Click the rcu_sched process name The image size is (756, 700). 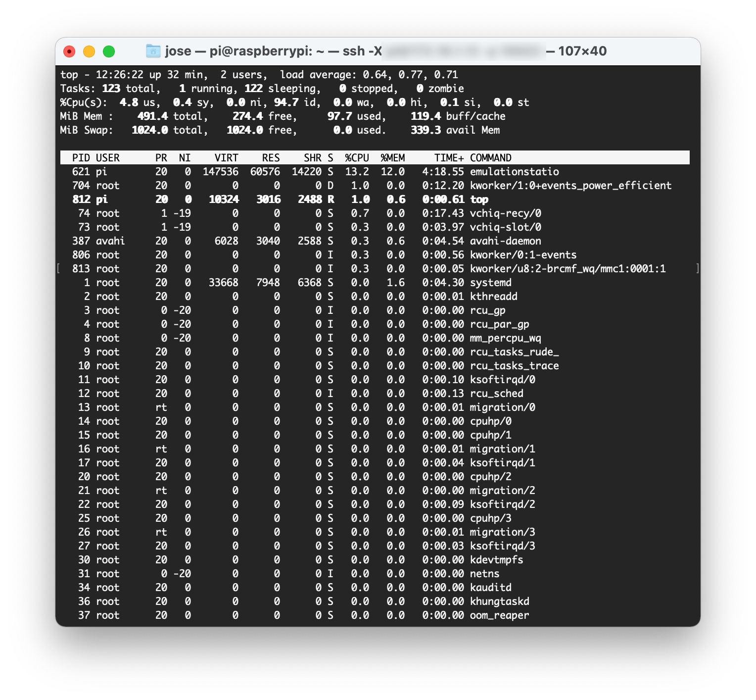(x=497, y=394)
